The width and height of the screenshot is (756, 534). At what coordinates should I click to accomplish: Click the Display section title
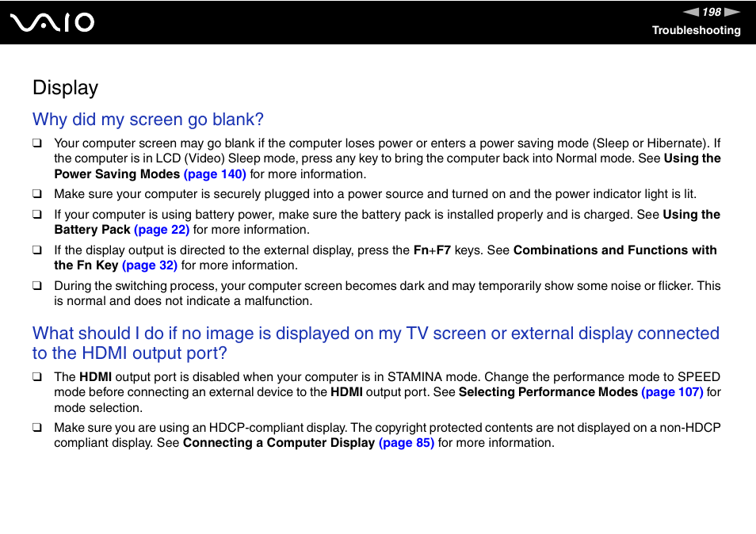pyautogui.click(x=66, y=88)
